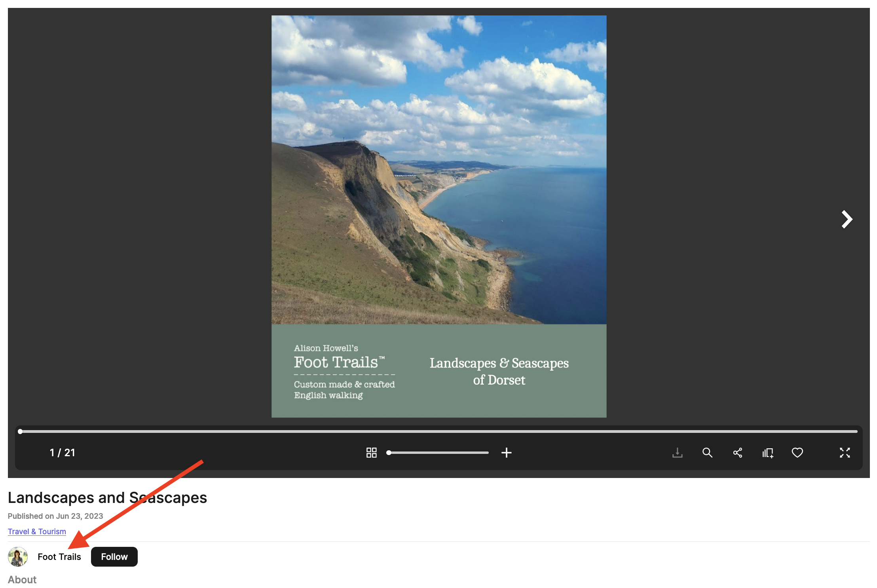This screenshot has height=588, width=877.
Task: Click the 1 / 21 page counter
Action: click(x=63, y=453)
